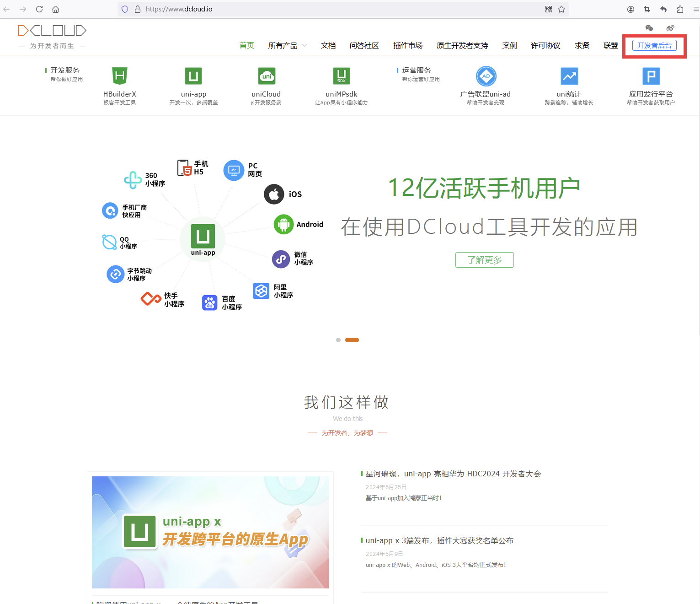Open the 文档 nav item
This screenshot has height=604, width=700.
point(328,45)
